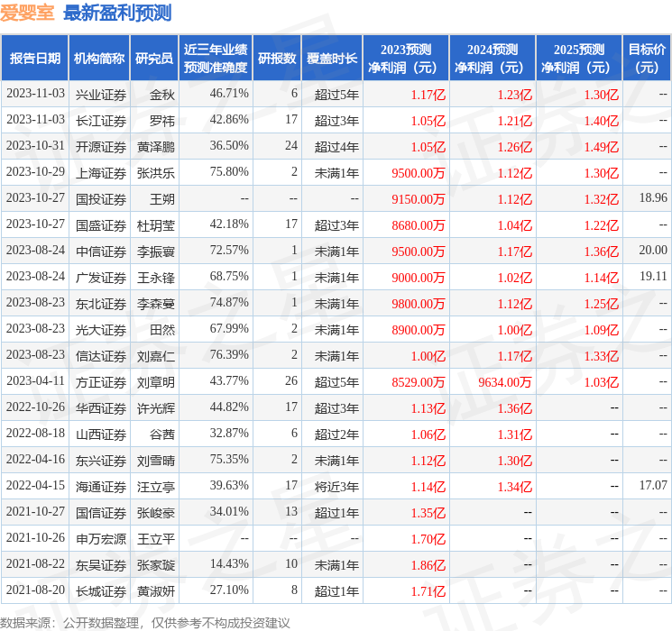Select 方正证券 institution cell

[x=101, y=382]
